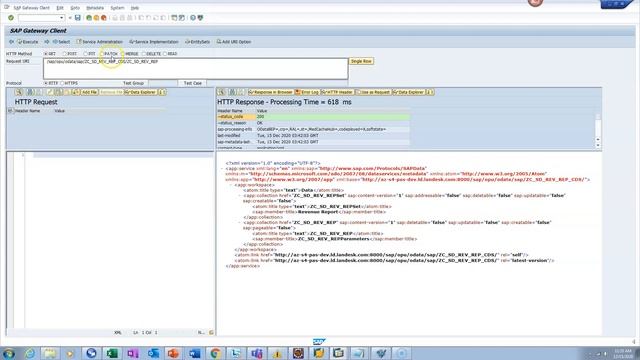Open the Goto menu
This screenshot has height=360, width=640.
coord(75,8)
